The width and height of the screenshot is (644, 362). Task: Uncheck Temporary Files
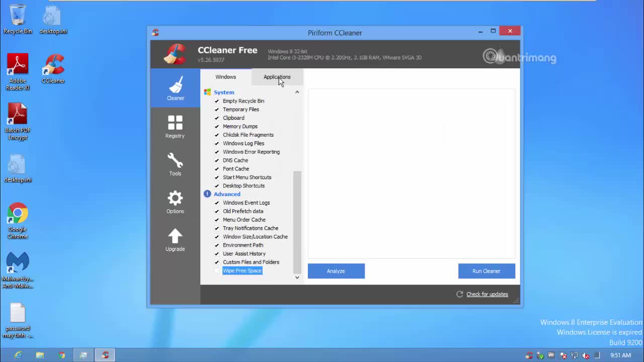click(x=217, y=110)
